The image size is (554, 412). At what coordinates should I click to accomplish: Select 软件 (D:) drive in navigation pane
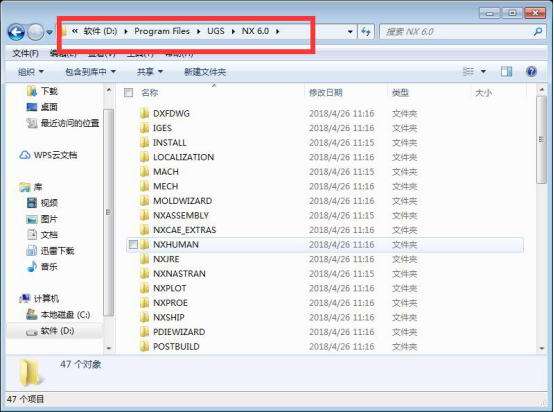tap(50, 331)
